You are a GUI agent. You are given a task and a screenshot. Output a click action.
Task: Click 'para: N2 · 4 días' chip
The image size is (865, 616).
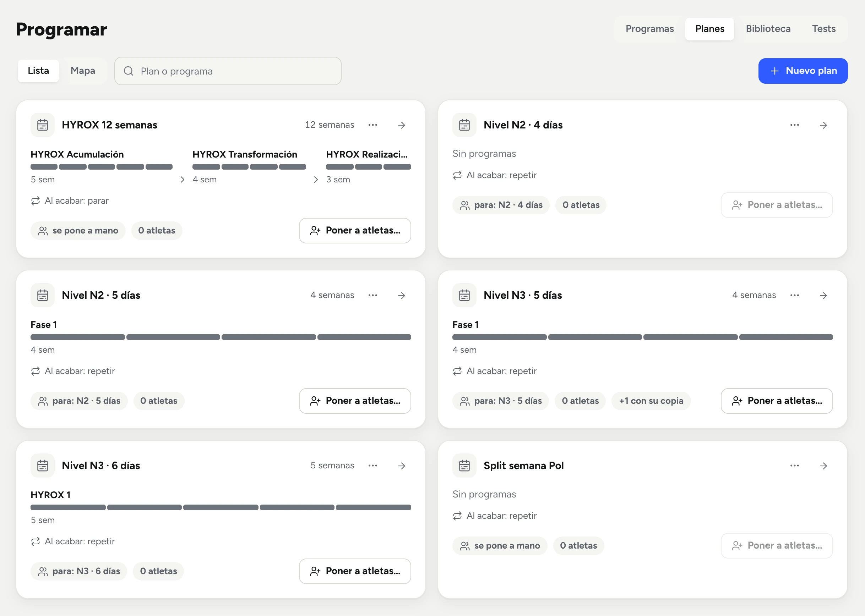coord(501,205)
